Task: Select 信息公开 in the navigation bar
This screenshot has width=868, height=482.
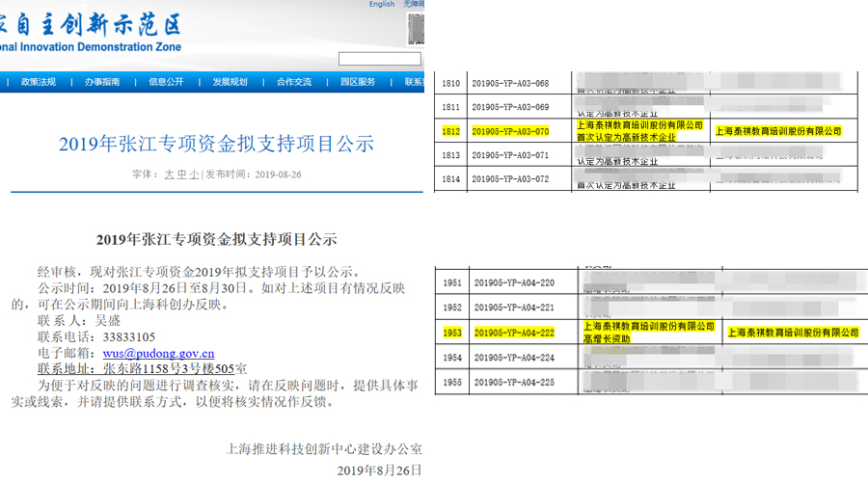Action: coord(166,82)
